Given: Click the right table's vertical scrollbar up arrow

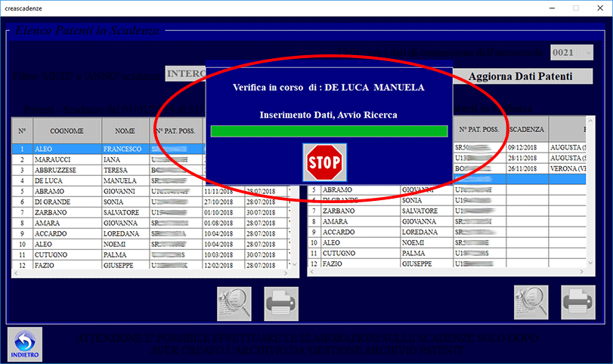Looking at the screenshot, I should coord(590,120).
